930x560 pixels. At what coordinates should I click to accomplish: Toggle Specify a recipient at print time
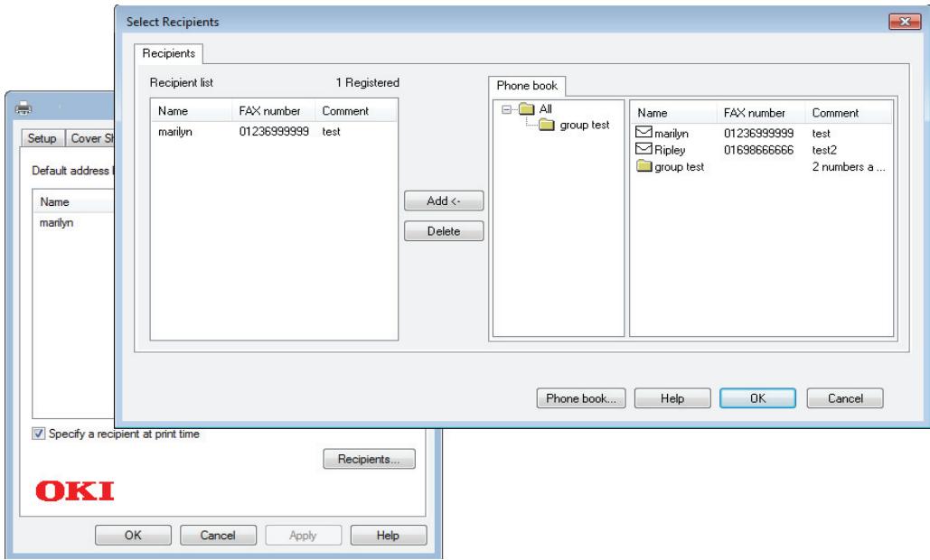coord(38,434)
